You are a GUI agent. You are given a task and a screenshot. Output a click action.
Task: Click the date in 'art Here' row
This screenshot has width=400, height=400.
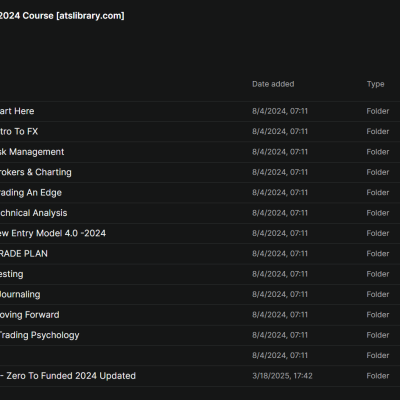[x=280, y=111]
